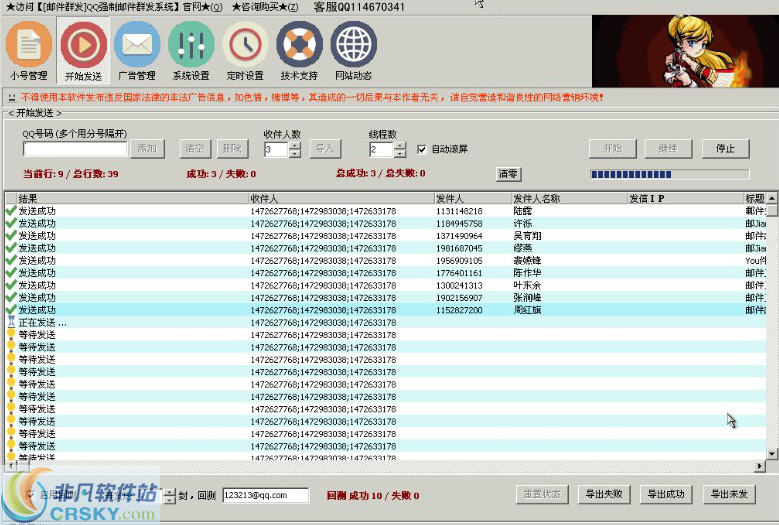Viewport: 779px width, 525px height.
Task: Increase 线程数 spinner value
Action: tap(400, 146)
